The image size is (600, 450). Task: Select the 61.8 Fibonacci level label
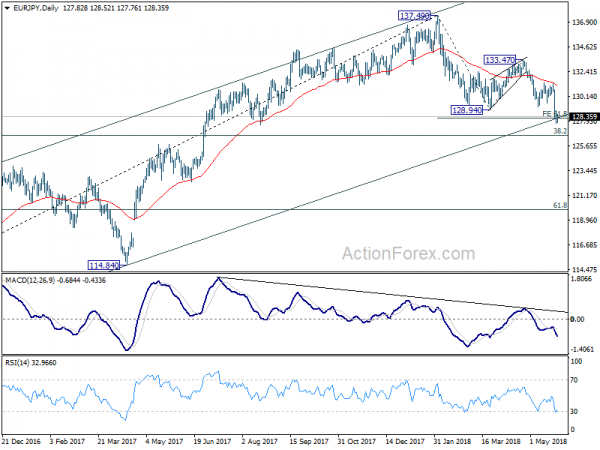point(560,205)
